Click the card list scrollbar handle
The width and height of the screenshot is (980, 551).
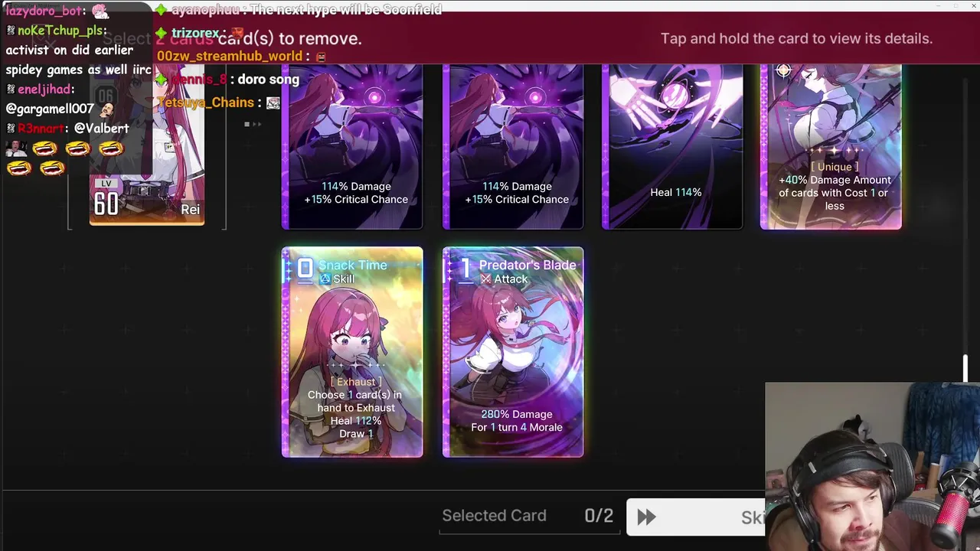tap(965, 369)
